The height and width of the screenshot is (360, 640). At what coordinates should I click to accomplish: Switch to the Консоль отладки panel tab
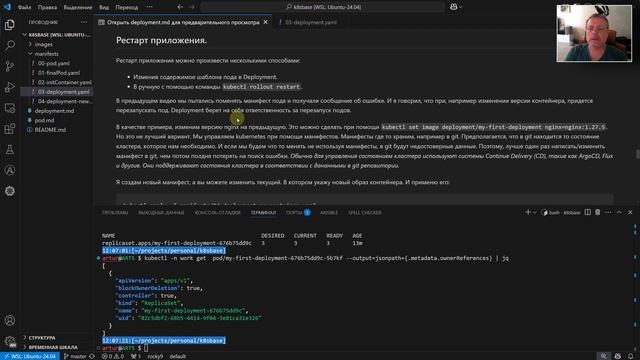(x=218, y=213)
